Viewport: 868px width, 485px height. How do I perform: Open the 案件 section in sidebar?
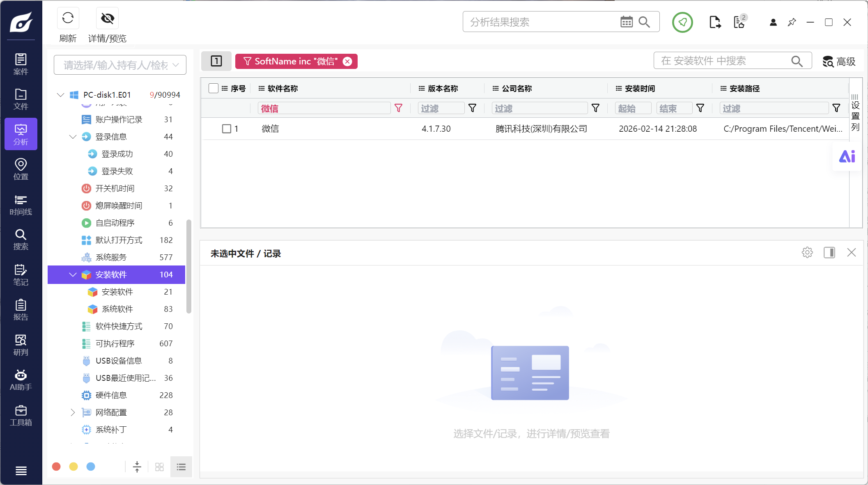21,64
